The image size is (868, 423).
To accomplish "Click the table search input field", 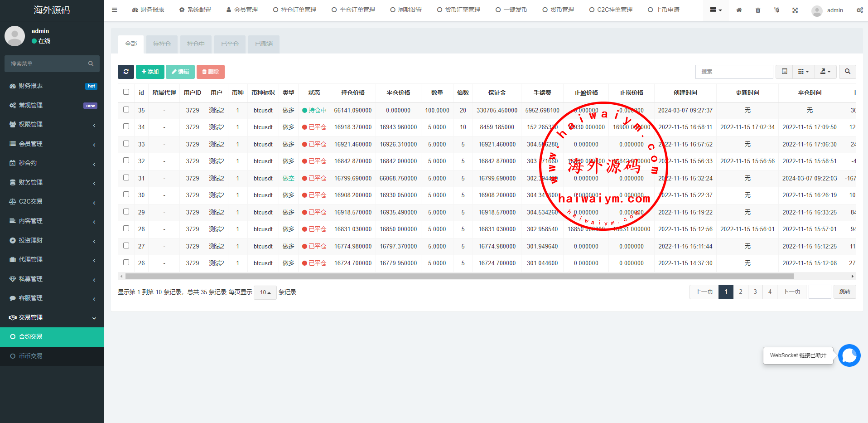I will 733,72.
